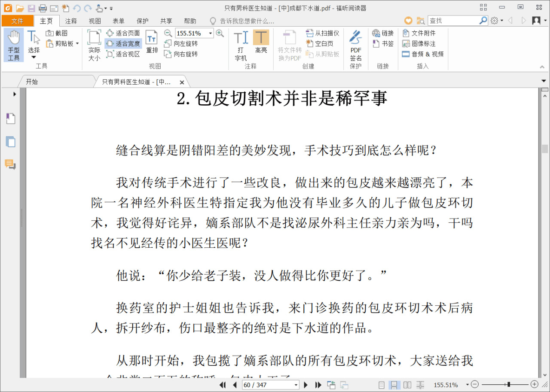The width and height of the screenshot is (550, 392).
Task: Go to first page button
Action: 223,385
